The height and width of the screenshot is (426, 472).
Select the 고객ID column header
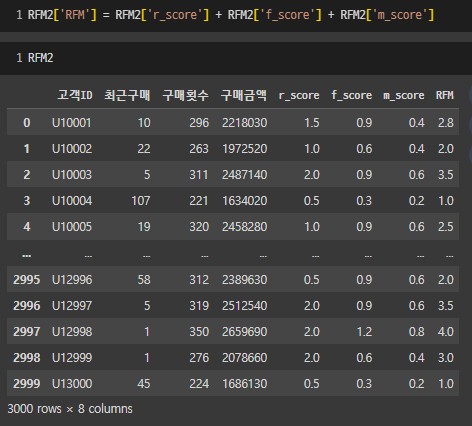[75, 95]
